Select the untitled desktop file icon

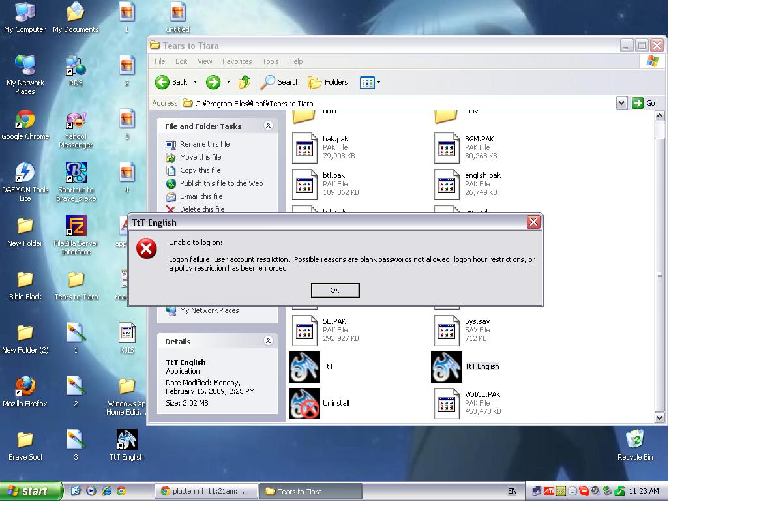pos(178,18)
